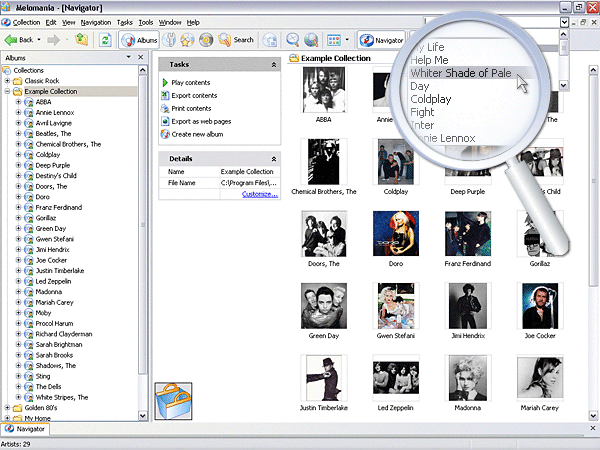This screenshot has height=450, width=600.
Task: Click the gold CD disc toolbar icon
Action: point(206,40)
